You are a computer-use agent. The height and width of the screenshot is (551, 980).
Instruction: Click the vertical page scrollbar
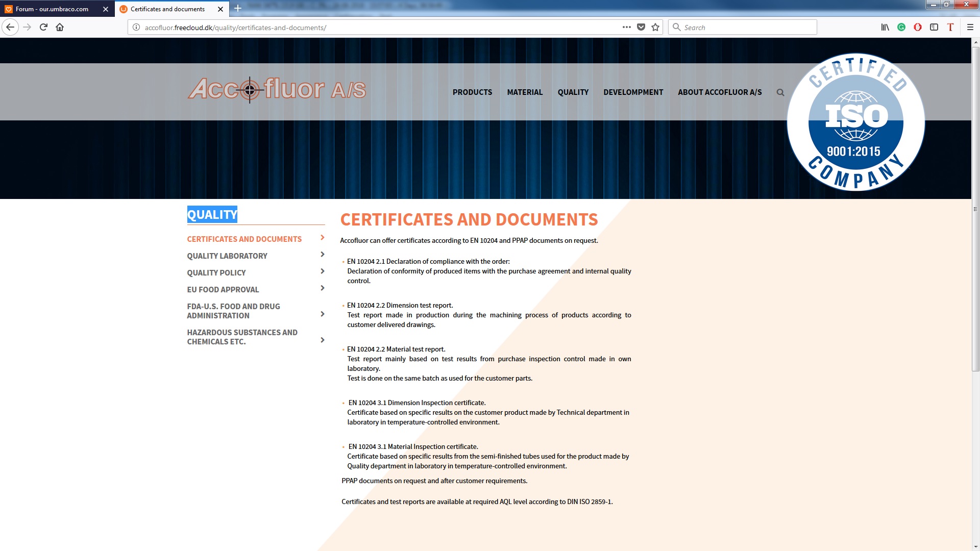975,209
